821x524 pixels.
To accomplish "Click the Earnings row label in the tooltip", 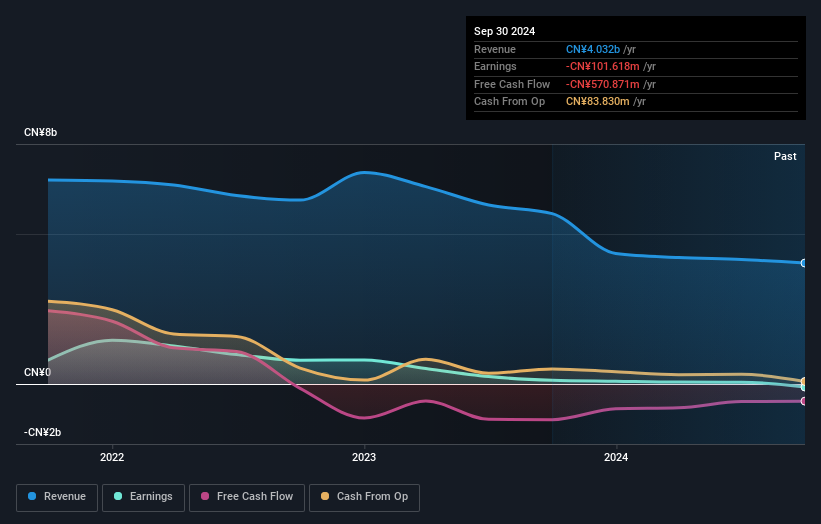I will coord(495,66).
